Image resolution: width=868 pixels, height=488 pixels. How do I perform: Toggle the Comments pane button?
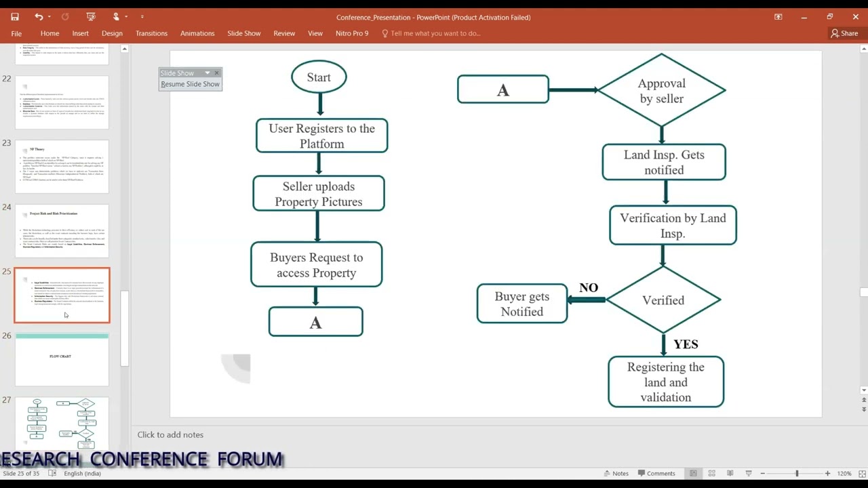click(656, 474)
